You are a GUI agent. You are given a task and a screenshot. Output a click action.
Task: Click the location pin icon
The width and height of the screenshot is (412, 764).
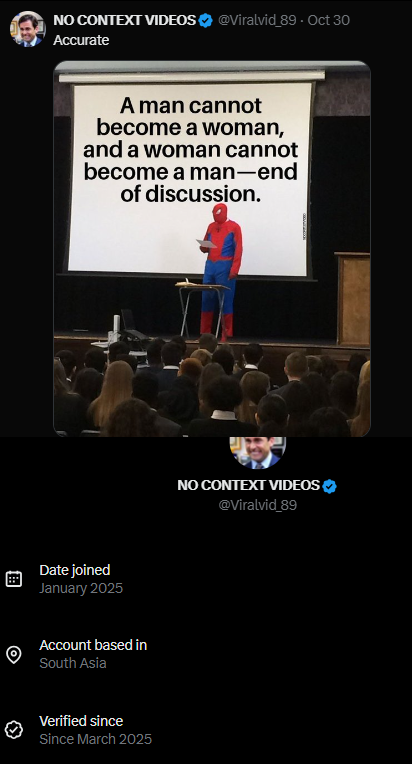14,654
